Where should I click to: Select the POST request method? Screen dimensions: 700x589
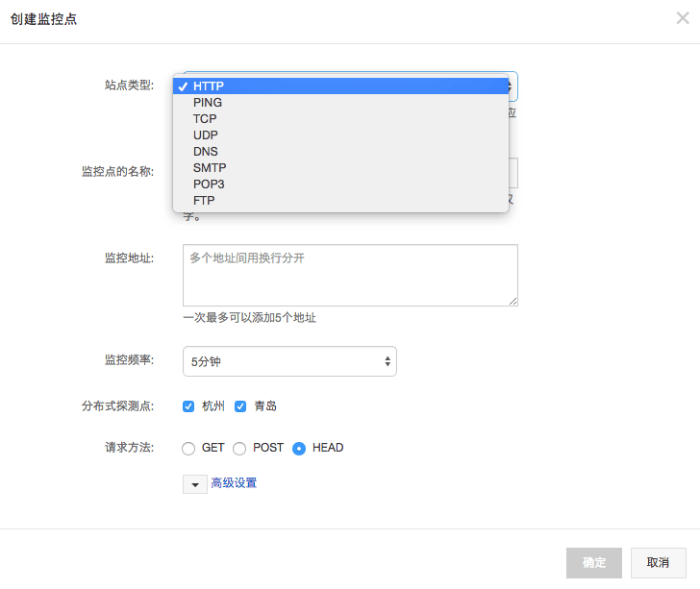point(239,449)
